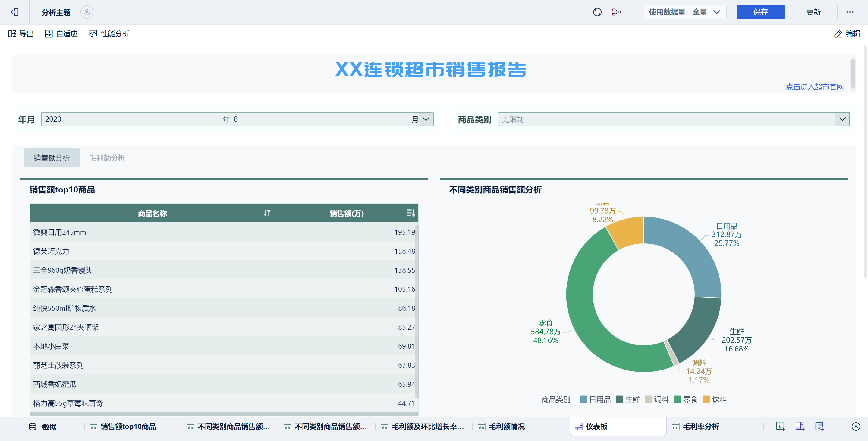Click the Edit pencil button

pos(847,34)
